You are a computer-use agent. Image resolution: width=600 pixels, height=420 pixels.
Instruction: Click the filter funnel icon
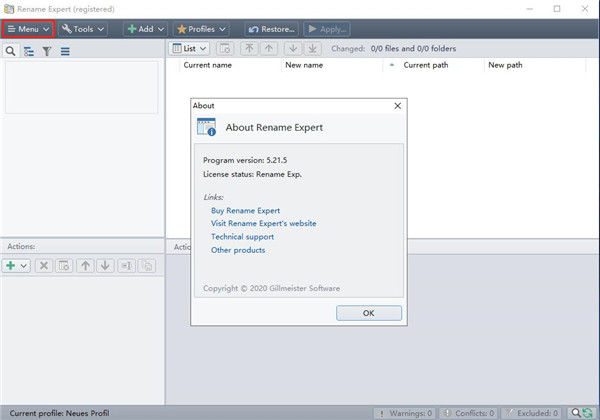(x=47, y=51)
